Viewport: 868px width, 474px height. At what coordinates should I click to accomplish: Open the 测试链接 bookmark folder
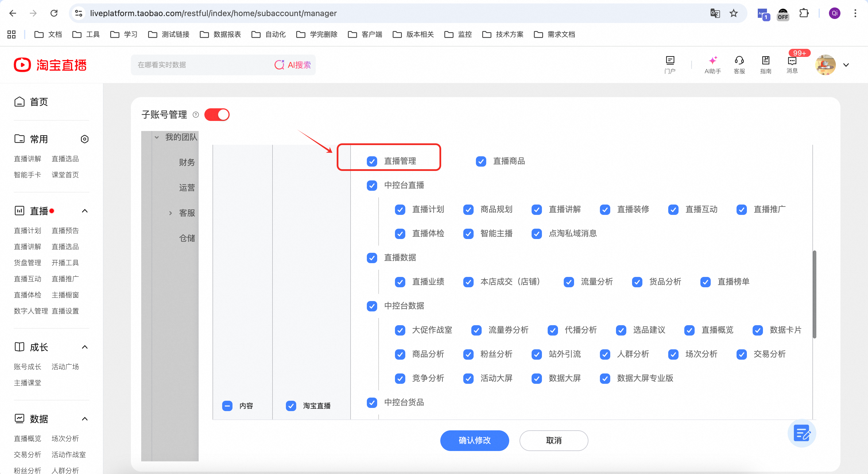click(x=169, y=34)
